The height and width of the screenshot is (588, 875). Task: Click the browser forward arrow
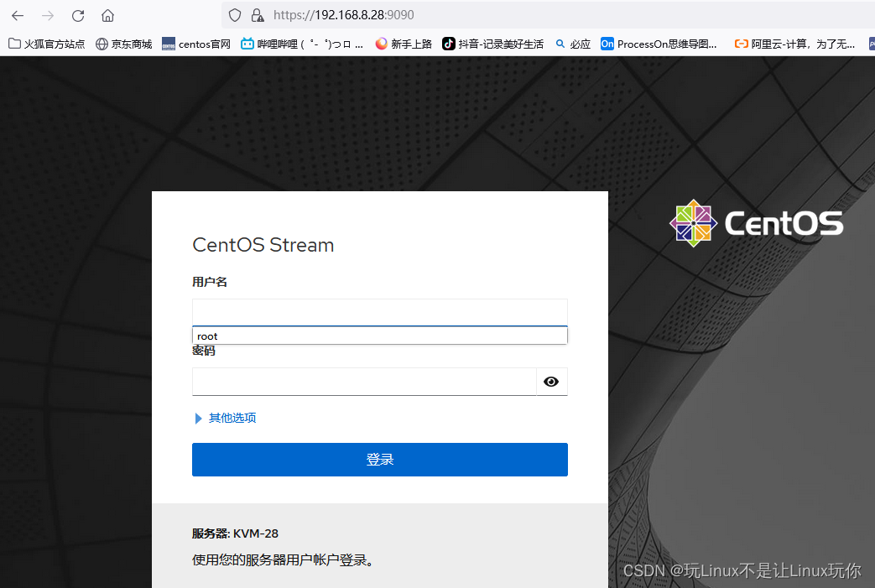click(x=48, y=16)
